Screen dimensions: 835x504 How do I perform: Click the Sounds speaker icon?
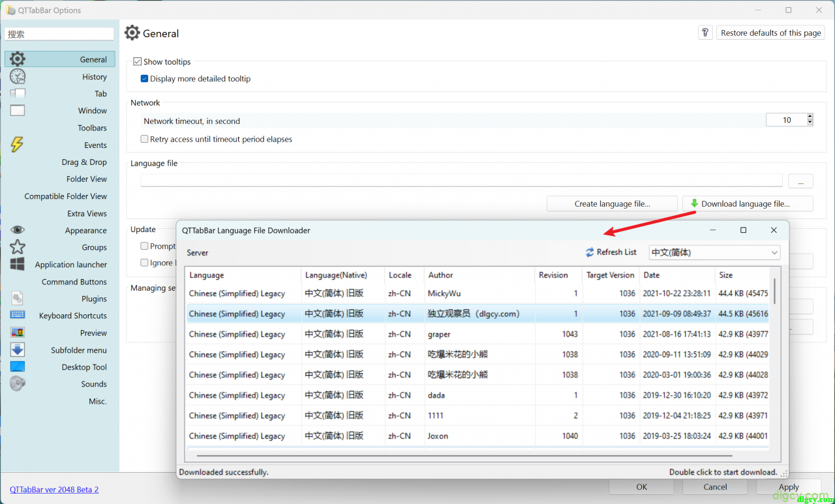tap(18, 384)
